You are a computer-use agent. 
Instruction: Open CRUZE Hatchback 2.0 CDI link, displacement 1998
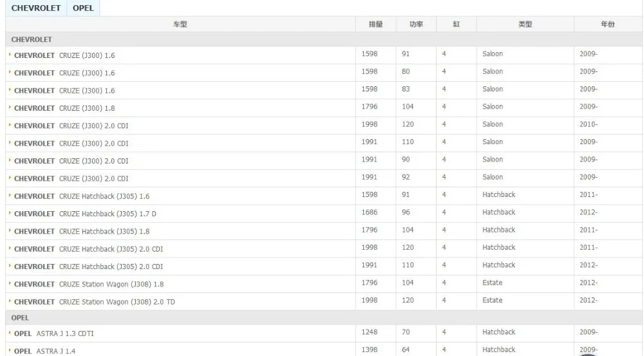pos(88,249)
